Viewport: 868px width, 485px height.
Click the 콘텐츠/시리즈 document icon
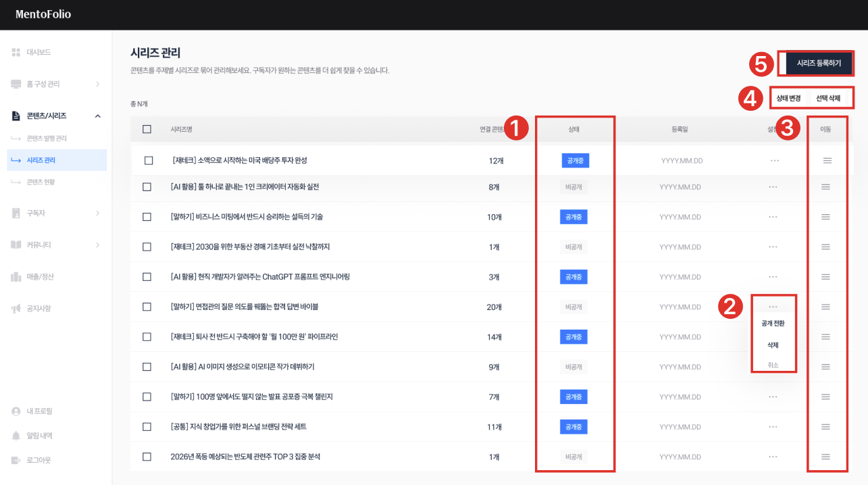(x=16, y=116)
